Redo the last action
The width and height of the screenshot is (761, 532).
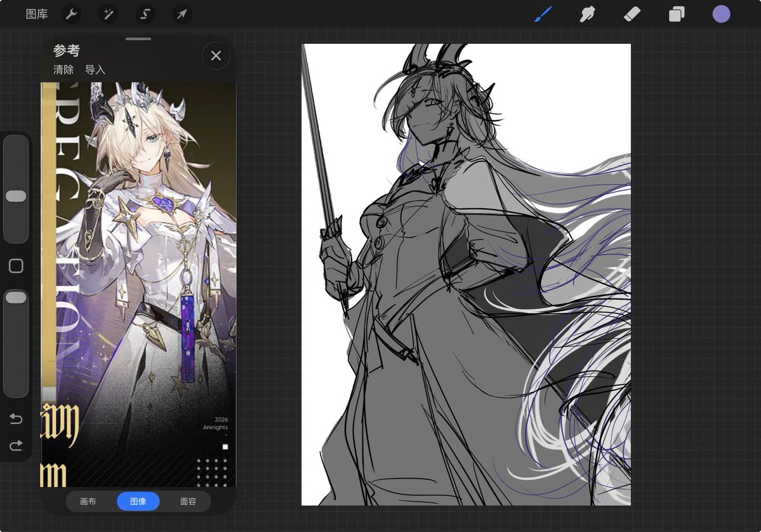coord(16,446)
